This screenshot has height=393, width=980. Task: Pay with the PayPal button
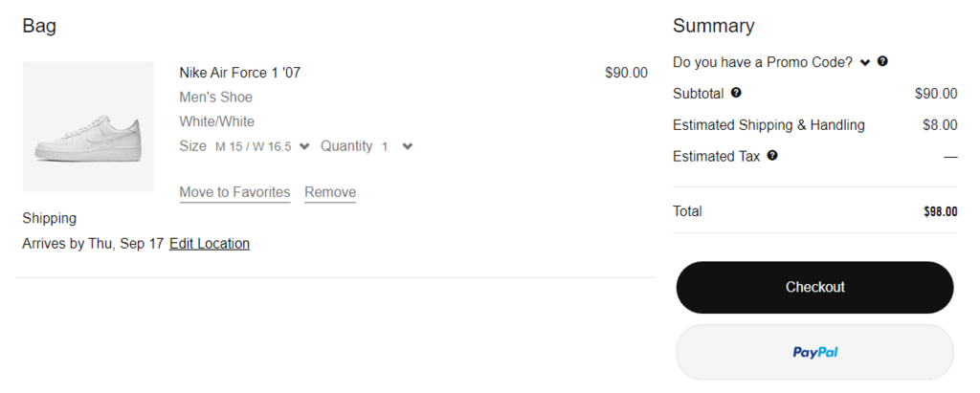click(814, 352)
